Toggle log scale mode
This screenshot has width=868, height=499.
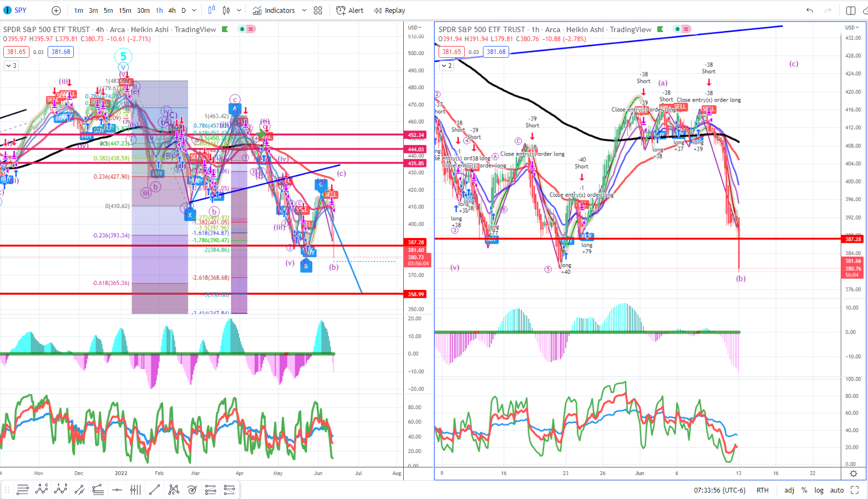(819, 490)
